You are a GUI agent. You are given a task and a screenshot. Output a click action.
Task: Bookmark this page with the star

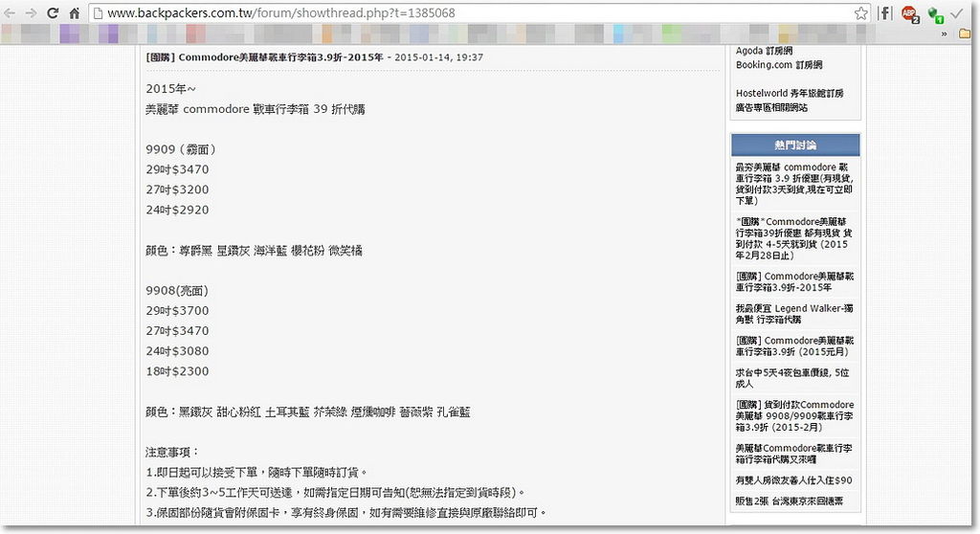coord(860,13)
